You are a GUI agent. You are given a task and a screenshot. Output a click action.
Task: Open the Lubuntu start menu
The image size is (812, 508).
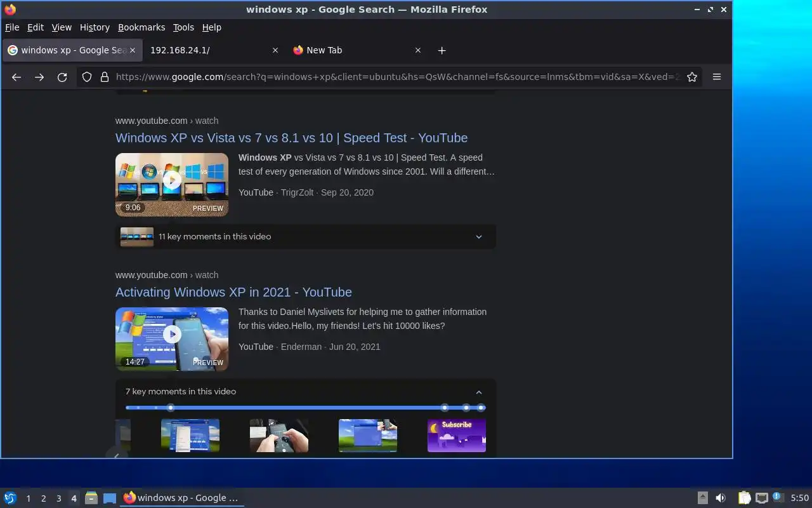pyautogui.click(x=10, y=498)
